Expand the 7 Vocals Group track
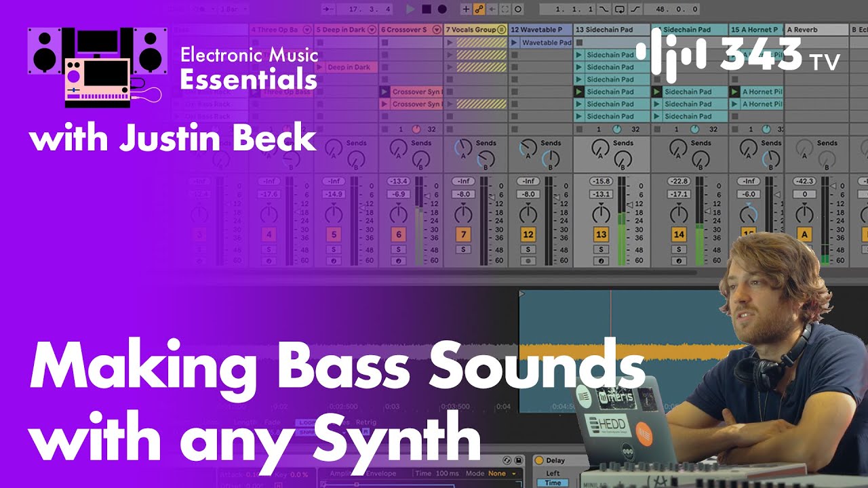Image resolution: width=868 pixels, height=488 pixels. [501, 30]
